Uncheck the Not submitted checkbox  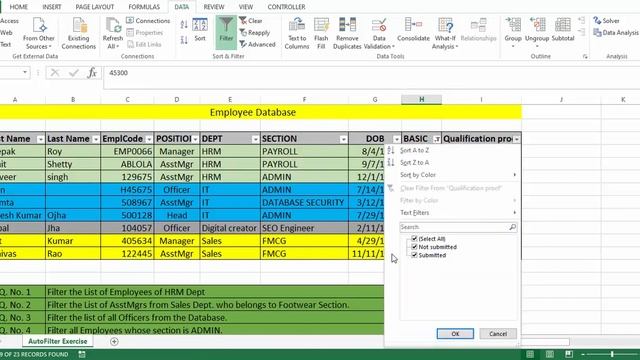click(414, 247)
